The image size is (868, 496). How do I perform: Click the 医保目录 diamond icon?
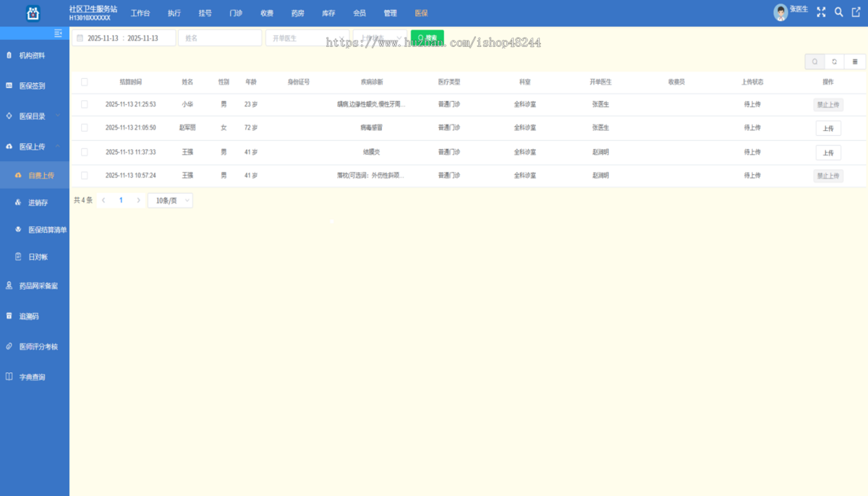coord(9,116)
